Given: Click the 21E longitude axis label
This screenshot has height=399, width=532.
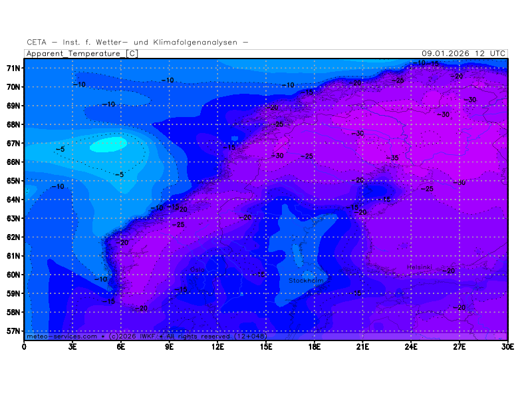Looking at the screenshot, I should [363, 346].
